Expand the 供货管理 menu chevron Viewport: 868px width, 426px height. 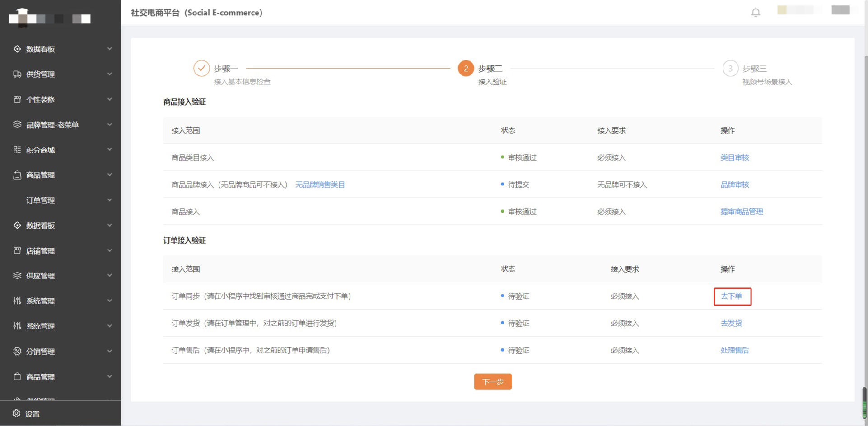[x=109, y=74]
